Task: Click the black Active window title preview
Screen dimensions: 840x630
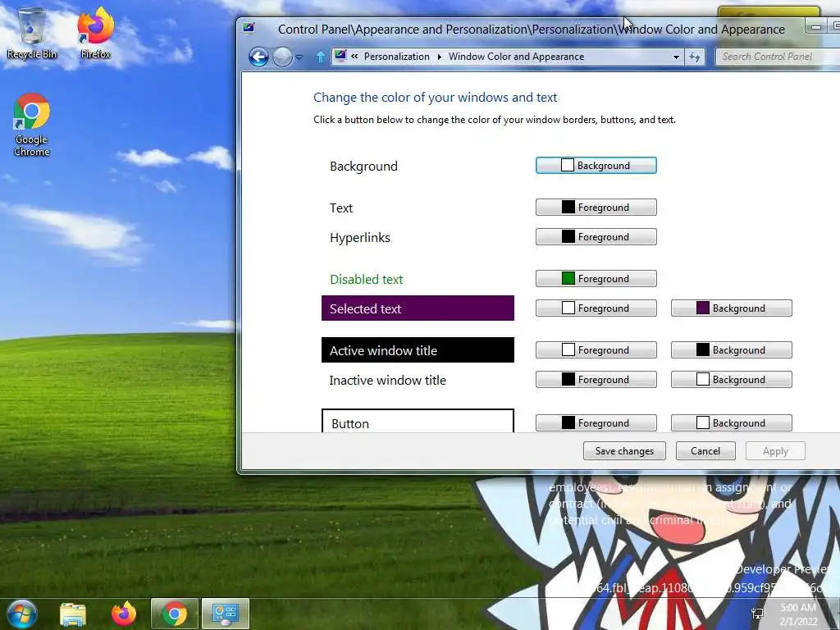Action: 418,349
